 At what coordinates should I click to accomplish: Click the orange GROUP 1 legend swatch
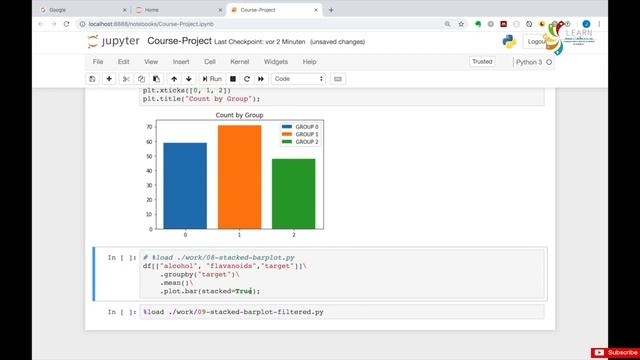click(x=287, y=134)
